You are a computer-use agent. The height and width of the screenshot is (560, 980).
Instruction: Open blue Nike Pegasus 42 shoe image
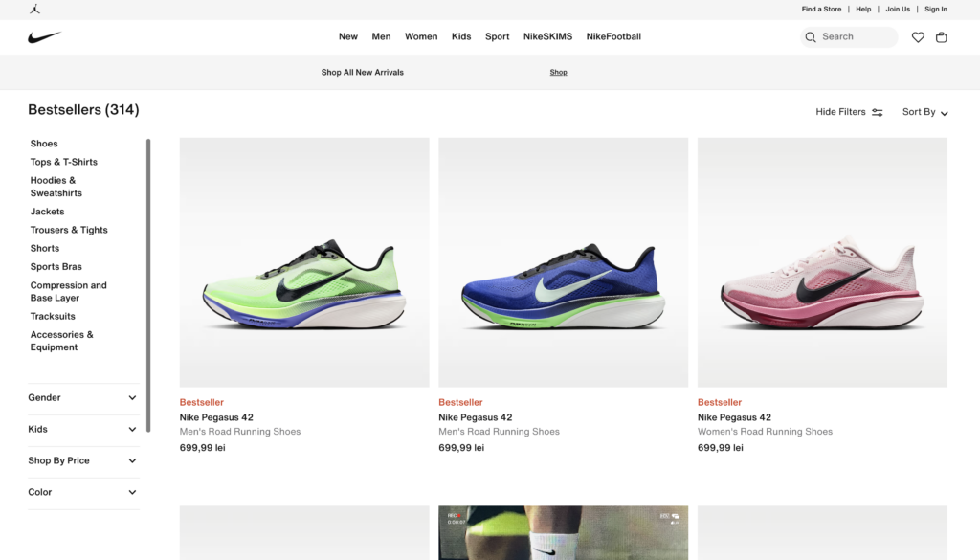[563, 262]
